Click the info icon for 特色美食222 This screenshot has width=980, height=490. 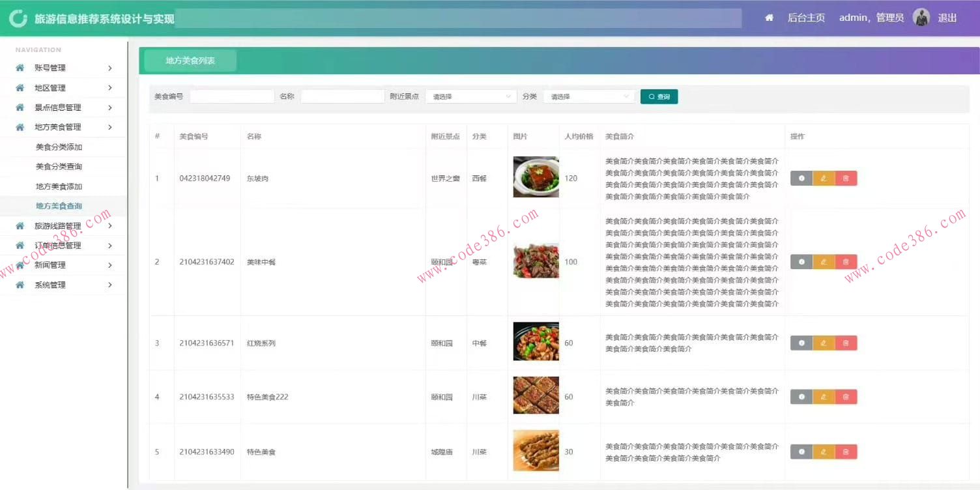point(801,396)
